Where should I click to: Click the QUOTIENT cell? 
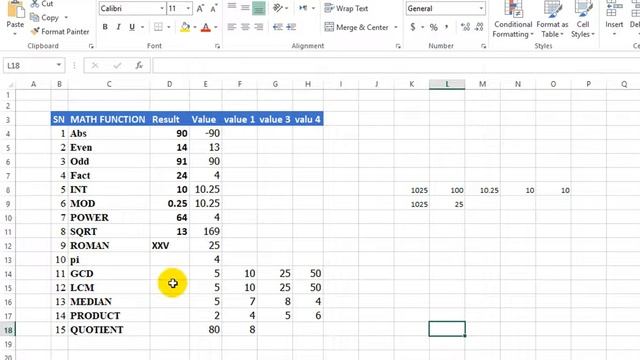109,330
